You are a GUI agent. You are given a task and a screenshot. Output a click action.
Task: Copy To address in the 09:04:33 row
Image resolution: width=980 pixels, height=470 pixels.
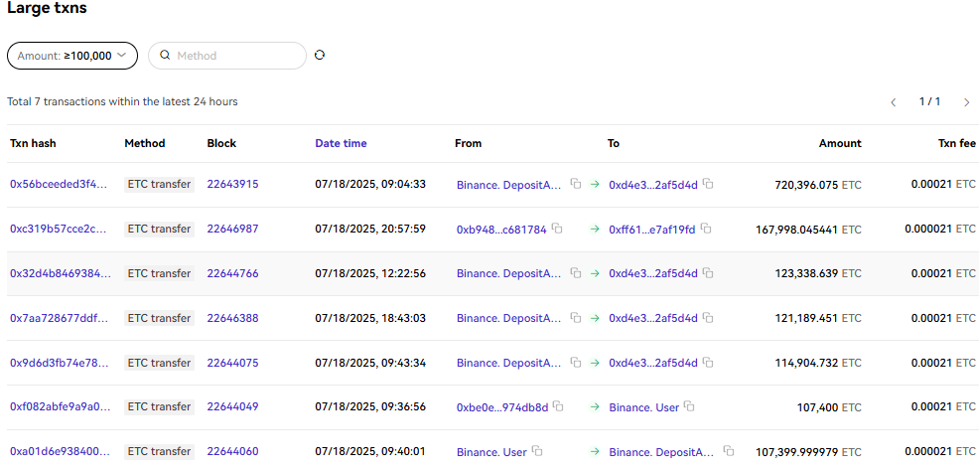coord(708,184)
